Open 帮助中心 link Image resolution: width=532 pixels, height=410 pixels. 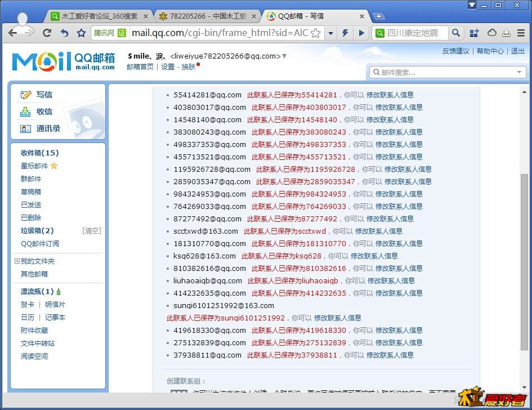[x=490, y=51]
